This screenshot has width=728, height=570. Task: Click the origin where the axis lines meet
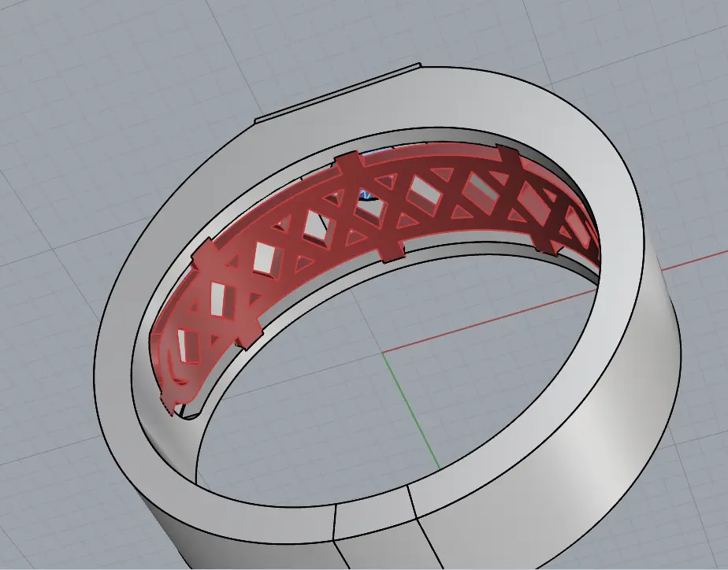point(383,352)
